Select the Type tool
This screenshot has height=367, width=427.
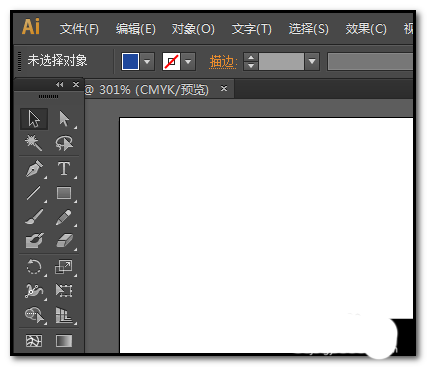pyautogui.click(x=64, y=169)
